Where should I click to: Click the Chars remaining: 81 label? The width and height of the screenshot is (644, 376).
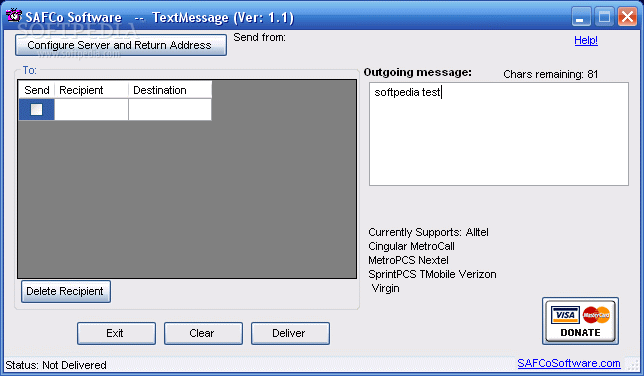click(x=550, y=74)
